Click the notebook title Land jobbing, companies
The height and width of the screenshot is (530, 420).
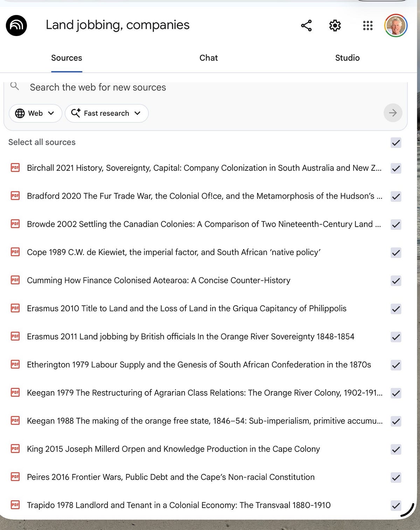pyautogui.click(x=118, y=25)
